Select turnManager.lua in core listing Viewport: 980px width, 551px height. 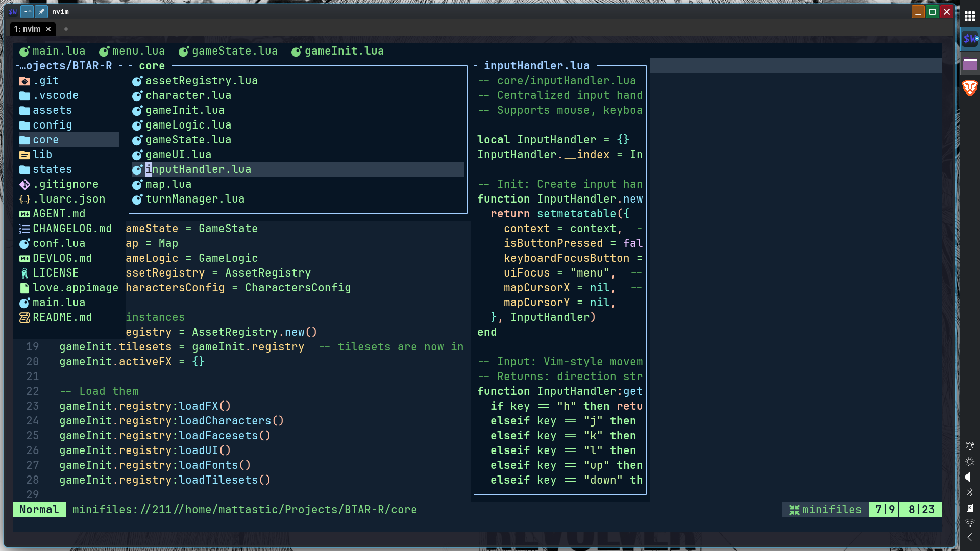194,199
